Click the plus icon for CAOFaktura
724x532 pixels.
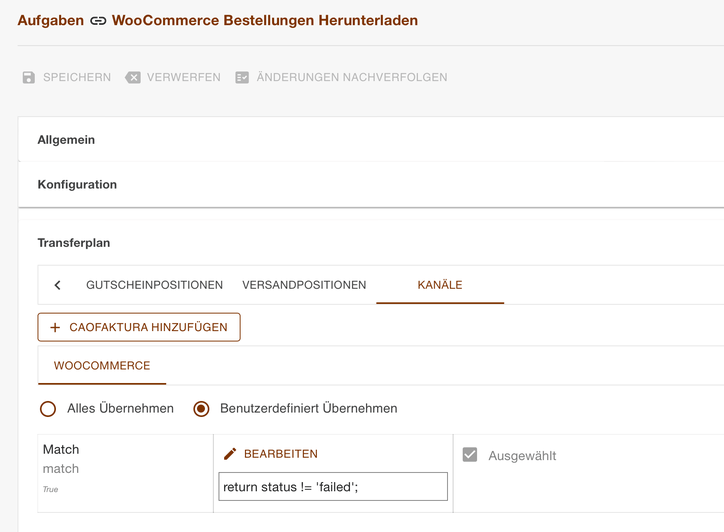55,327
